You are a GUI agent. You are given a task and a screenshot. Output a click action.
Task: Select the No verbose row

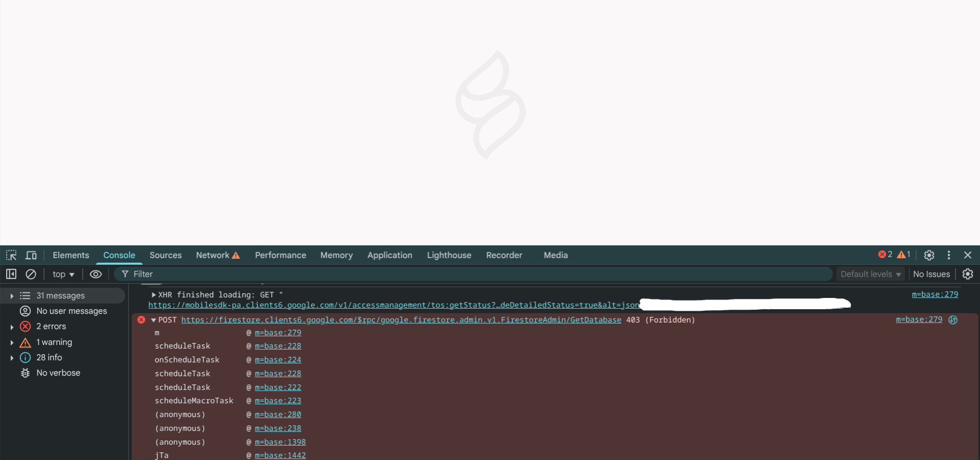point(63,373)
